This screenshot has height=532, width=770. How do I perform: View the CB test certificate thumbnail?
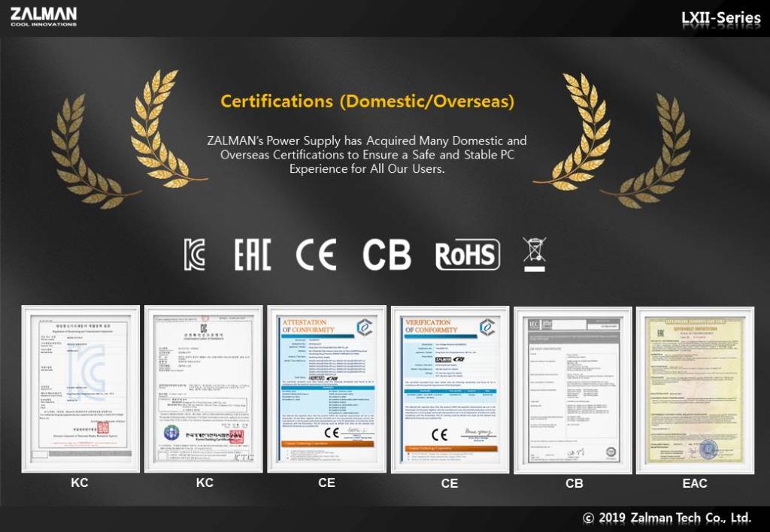(x=573, y=389)
